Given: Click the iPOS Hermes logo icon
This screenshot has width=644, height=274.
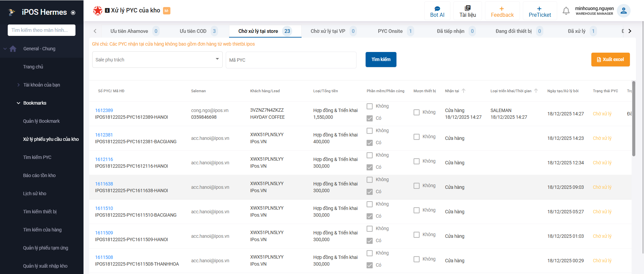Looking at the screenshot, I should click(x=12, y=12).
